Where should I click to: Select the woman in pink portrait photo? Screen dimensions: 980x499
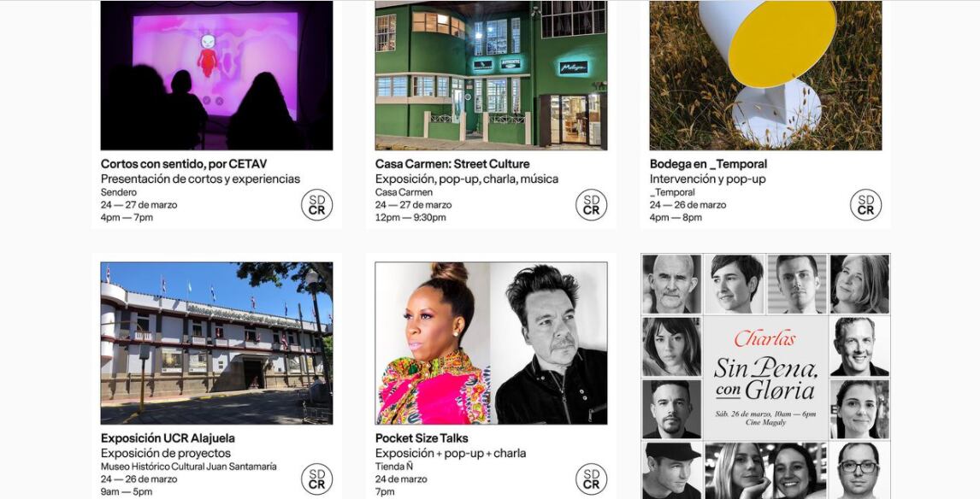(x=433, y=343)
